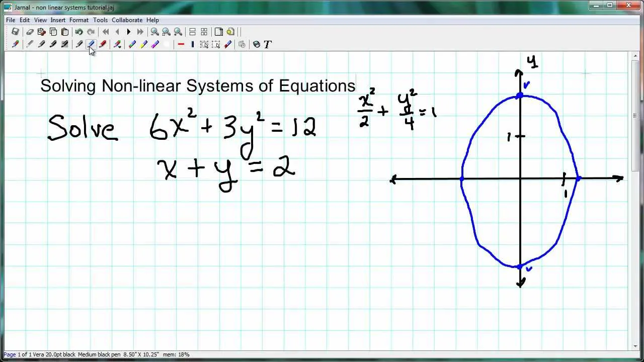Redo the last action
The width and height of the screenshot is (644, 362).
91,32
